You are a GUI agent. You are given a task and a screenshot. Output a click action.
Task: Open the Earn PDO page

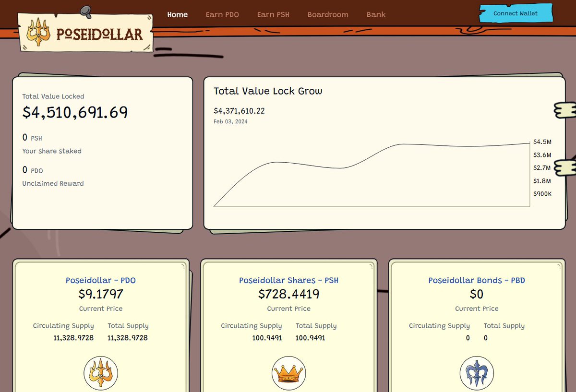(x=222, y=14)
